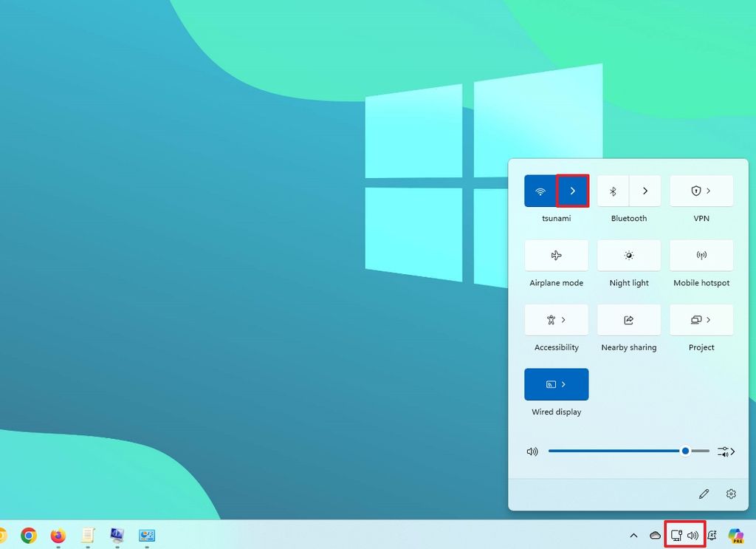Turn on Airplane mode
The width and height of the screenshot is (756, 549).
(x=555, y=255)
